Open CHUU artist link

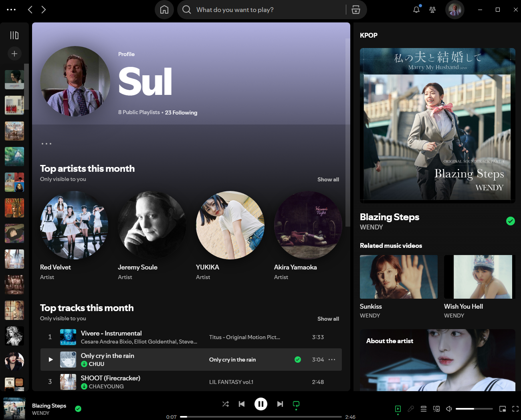[97, 364]
